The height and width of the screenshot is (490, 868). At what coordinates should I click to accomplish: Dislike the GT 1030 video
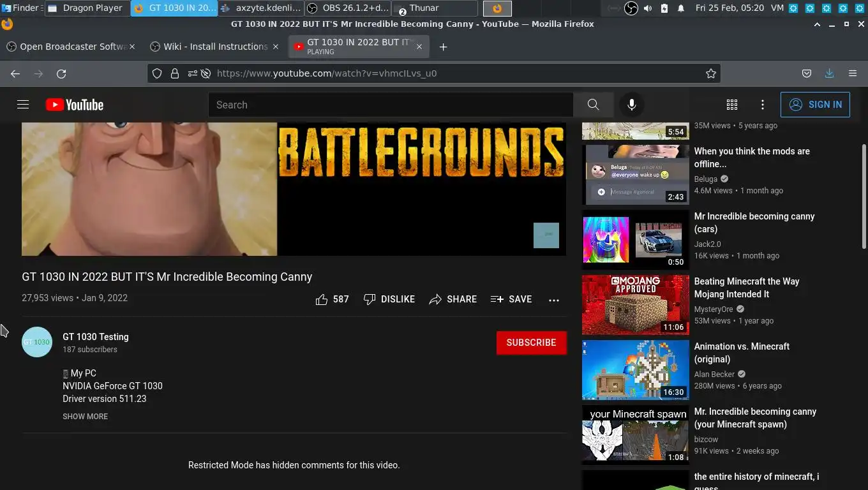tap(389, 299)
